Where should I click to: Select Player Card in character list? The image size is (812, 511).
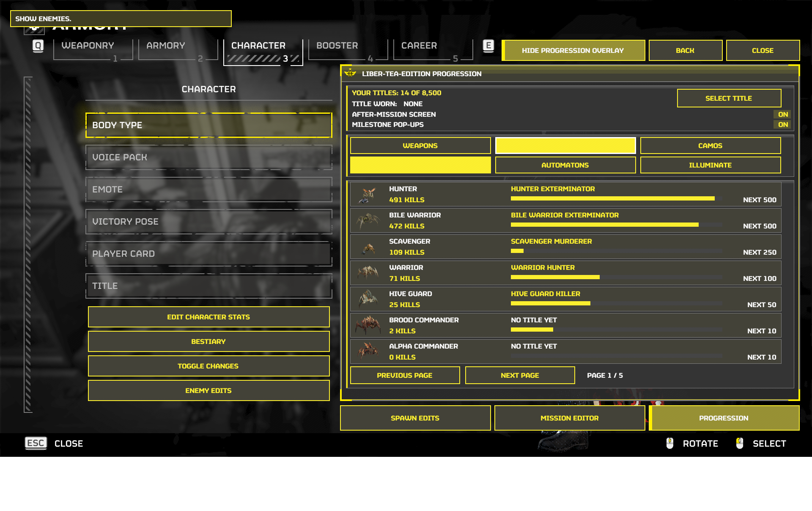point(209,254)
